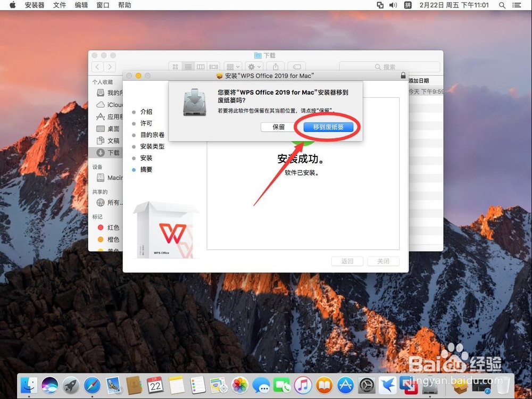Click the installer disk icon in the dialog
This screenshot has width=532, height=399.
click(194, 102)
